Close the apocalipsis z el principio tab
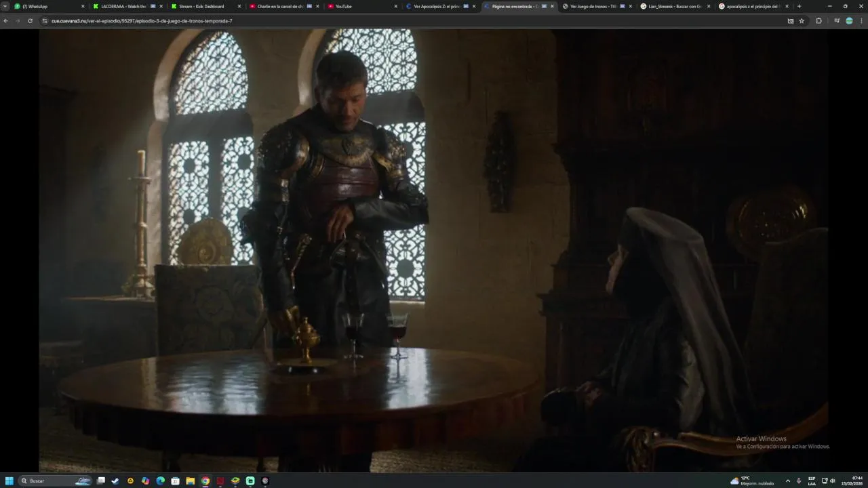The height and width of the screenshot is (488, 868). coord(787,6)
